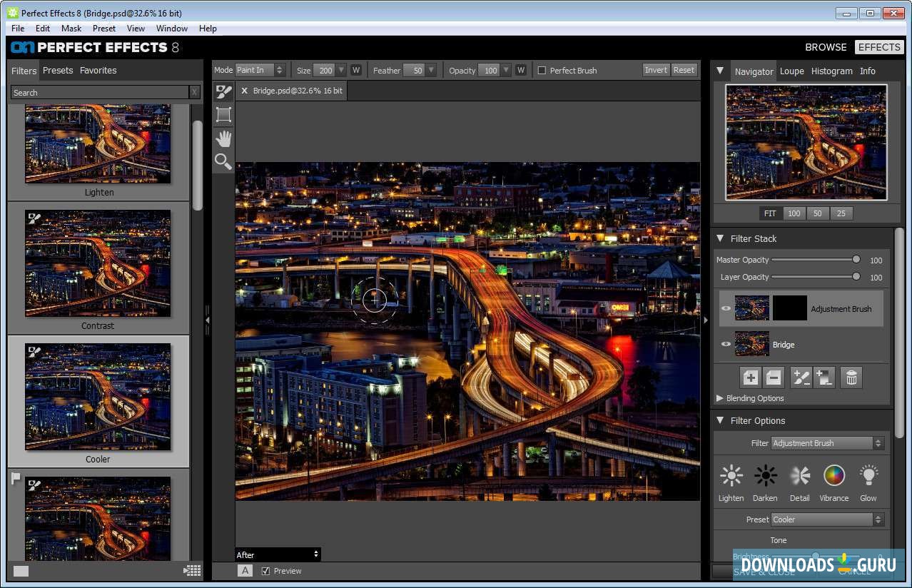Select the Hand pan tool
Viewport: 912px width, 588px height.
[223, 138]
